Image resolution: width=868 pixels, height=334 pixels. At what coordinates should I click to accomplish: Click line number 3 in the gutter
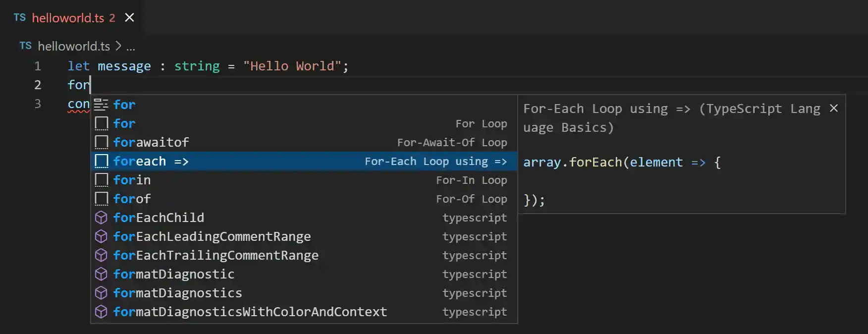tap(38, 104)
